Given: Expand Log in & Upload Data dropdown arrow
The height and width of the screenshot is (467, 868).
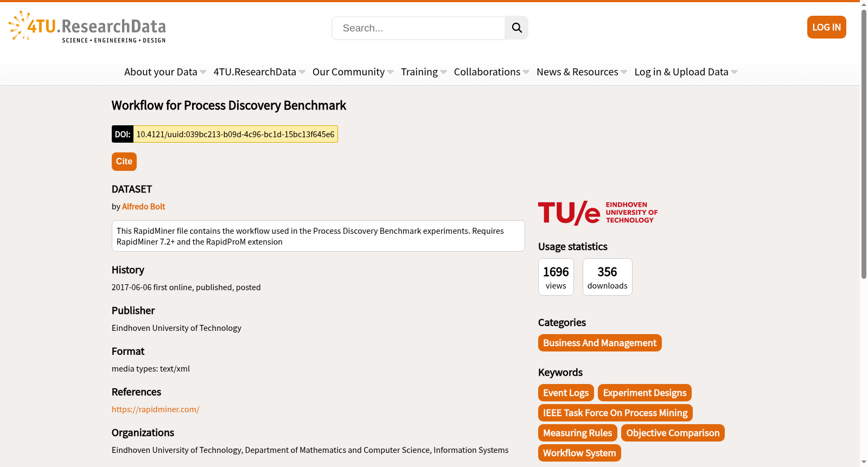Looking at the screenshot, I should pos(735,72).
